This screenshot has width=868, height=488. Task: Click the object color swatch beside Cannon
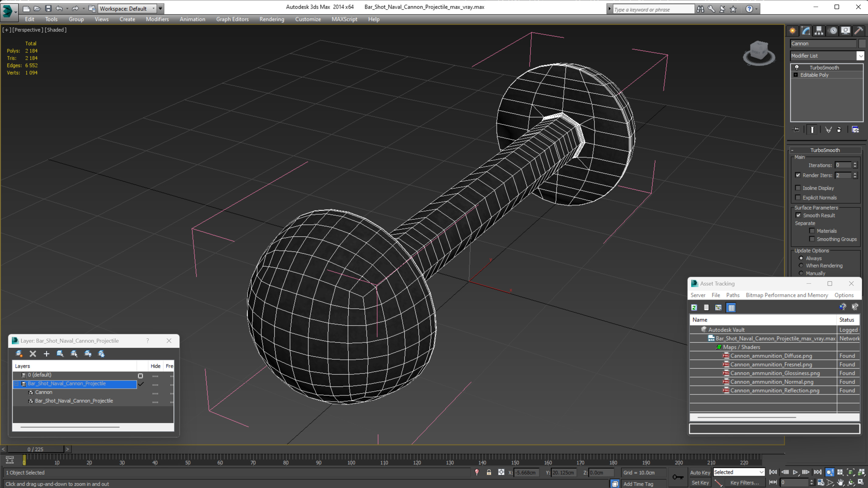click(x=862, y=43)
